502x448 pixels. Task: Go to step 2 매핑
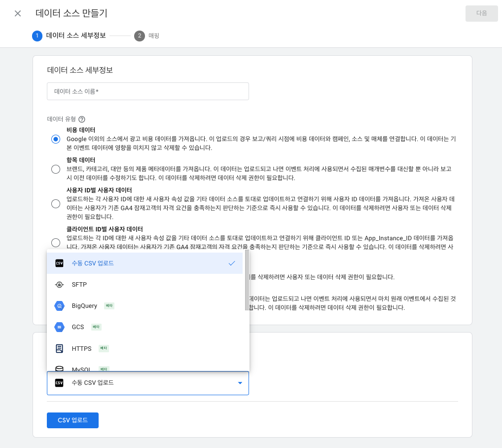click(146, 36)
